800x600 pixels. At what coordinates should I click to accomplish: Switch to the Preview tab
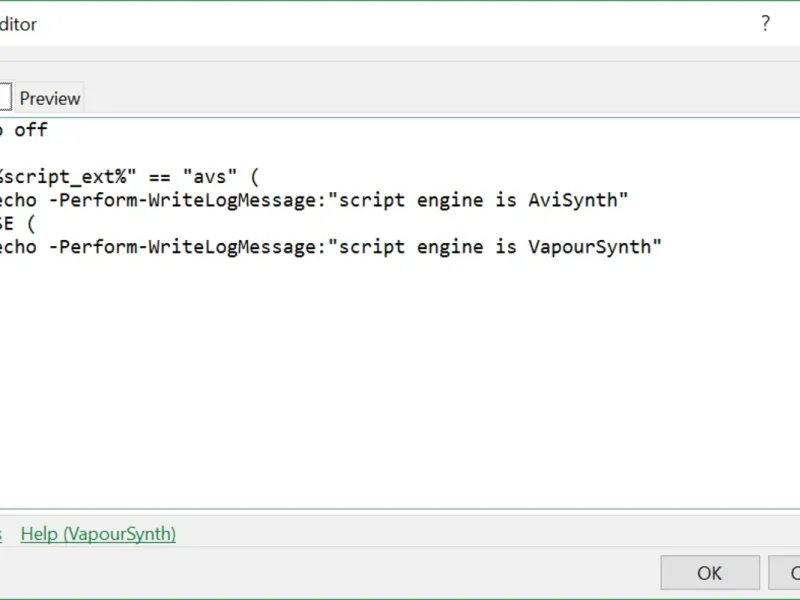[x=50, y=98]
